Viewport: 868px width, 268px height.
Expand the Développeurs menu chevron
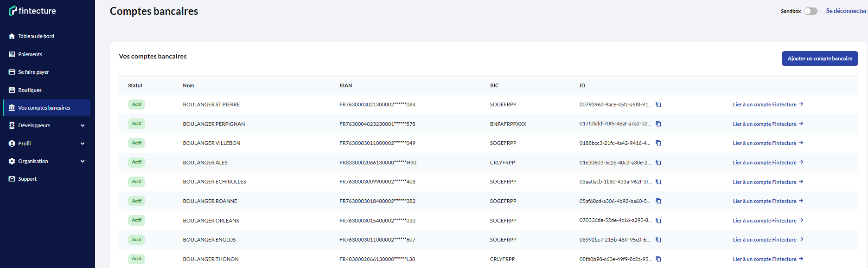83,125
